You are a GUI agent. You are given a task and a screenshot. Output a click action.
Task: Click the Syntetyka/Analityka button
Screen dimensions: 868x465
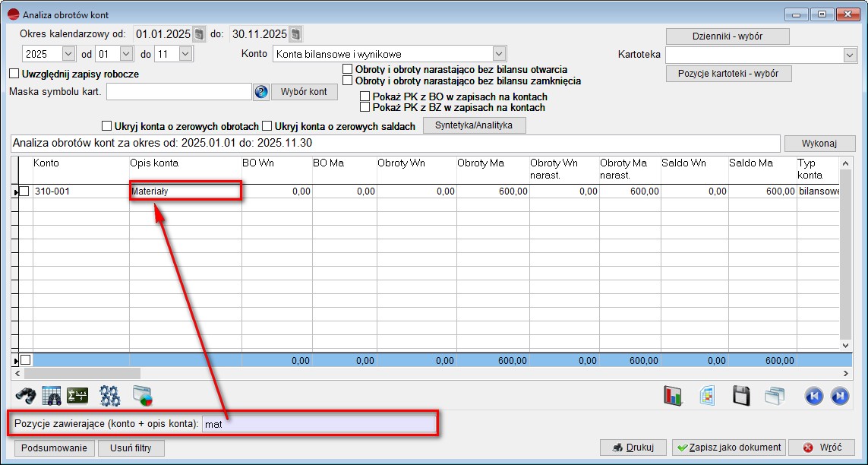474,126
